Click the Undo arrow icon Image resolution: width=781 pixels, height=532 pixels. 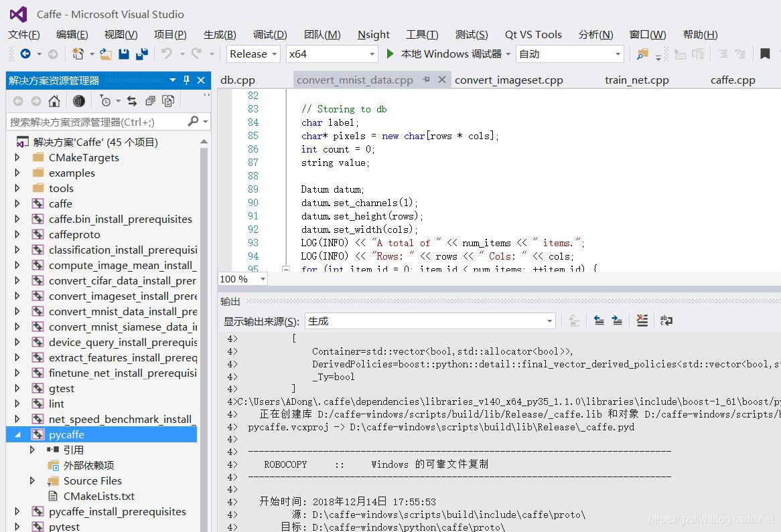[167, 54]
